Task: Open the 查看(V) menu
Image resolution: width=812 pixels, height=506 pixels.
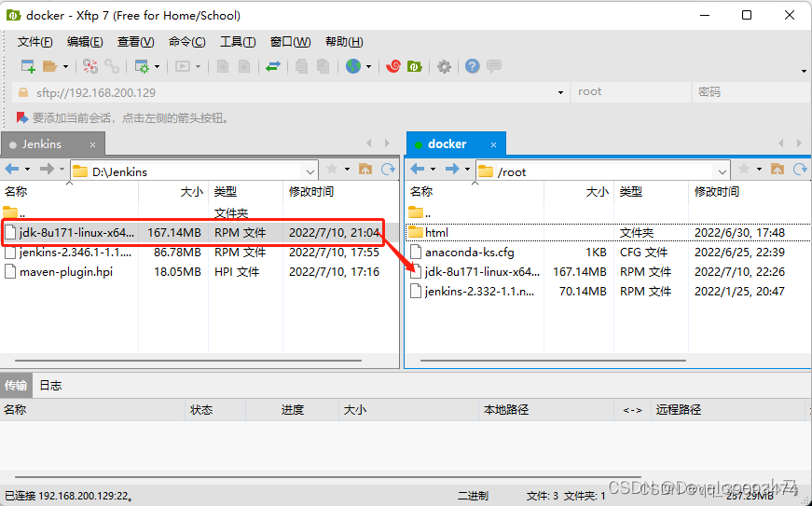Action: [x=136, y=42]
